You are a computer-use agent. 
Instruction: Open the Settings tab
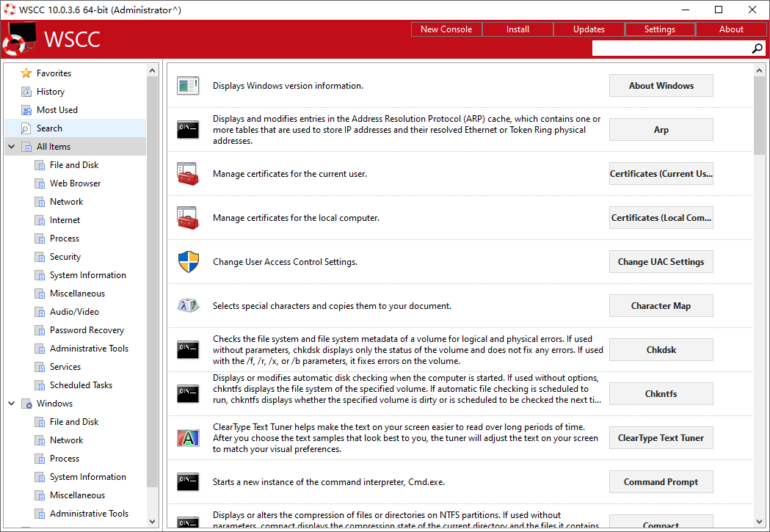tap(659, 29)
